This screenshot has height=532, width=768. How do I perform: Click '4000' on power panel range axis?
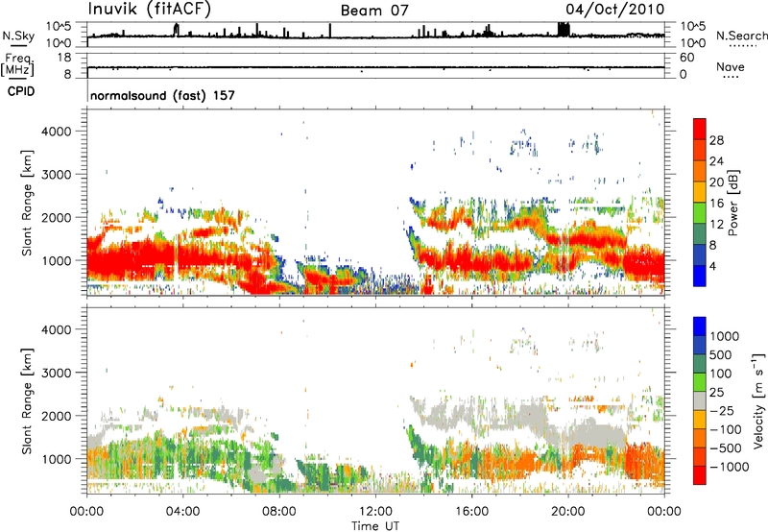(x=57, y=132)
